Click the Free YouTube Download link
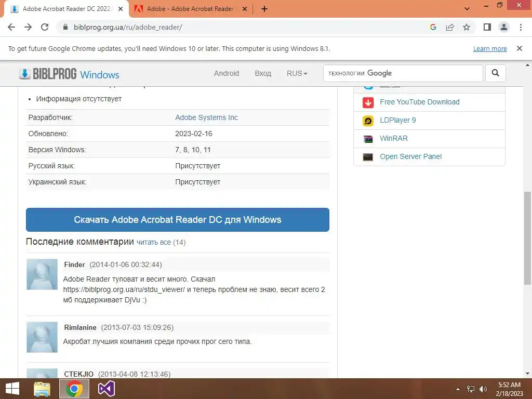The height and width of the screenshot is (399, 532). [x=420, y=102]
